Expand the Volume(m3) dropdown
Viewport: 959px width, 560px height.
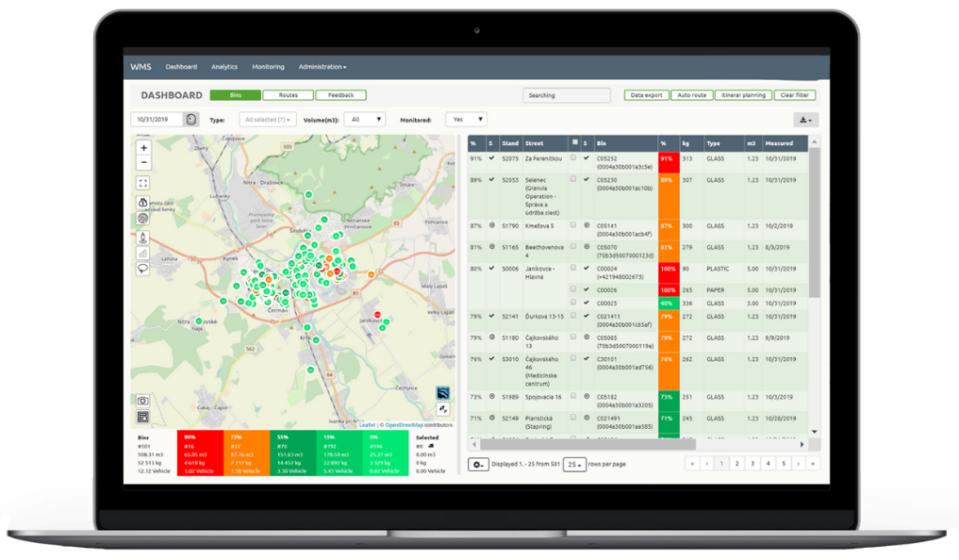coord(364,119)
